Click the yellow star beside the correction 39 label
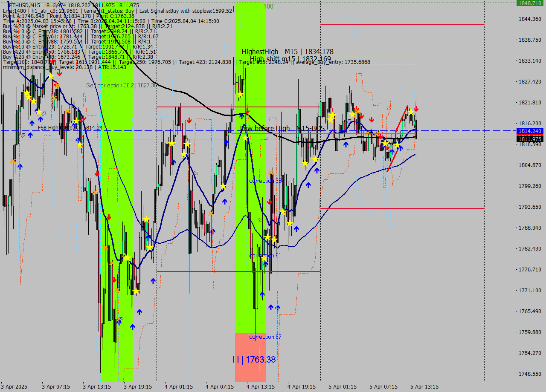This screenshot has height=392, width=546. [x=283, y=212]
